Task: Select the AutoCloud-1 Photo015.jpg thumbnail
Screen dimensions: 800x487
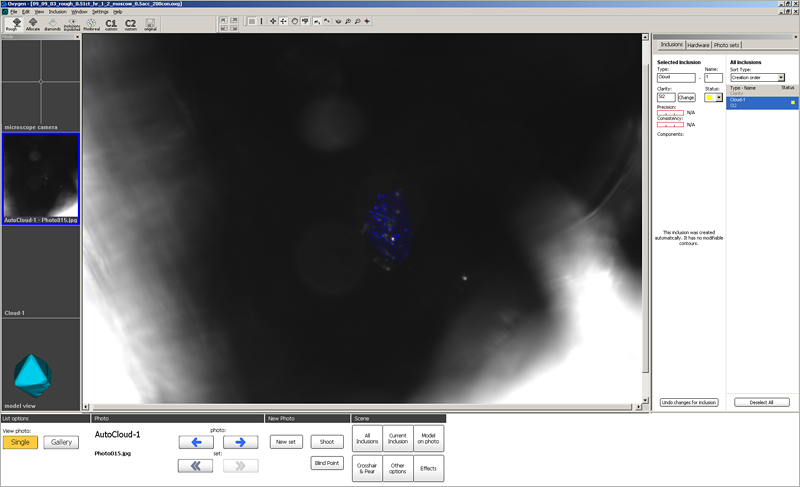Action: (40, 178)
